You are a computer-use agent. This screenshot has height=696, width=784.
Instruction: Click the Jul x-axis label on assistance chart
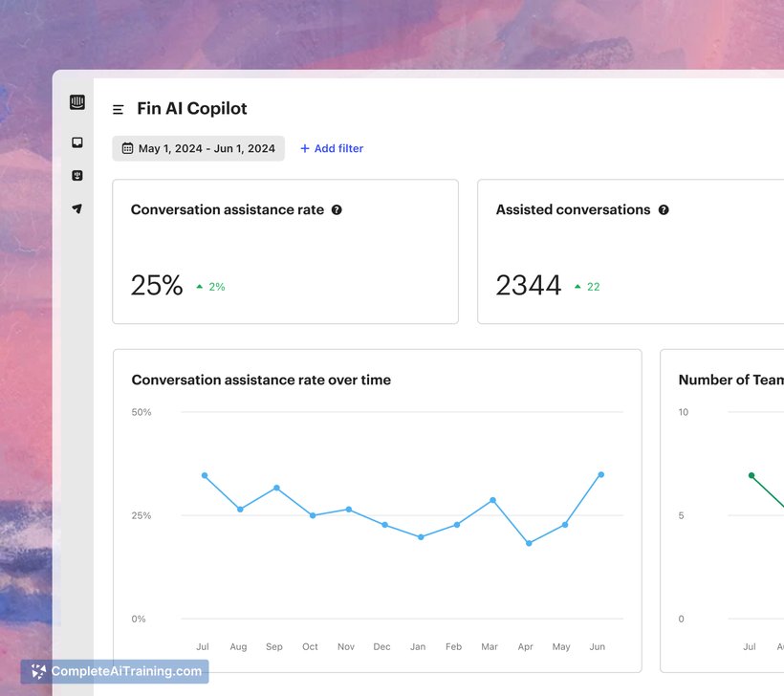[x=203, y=646]
